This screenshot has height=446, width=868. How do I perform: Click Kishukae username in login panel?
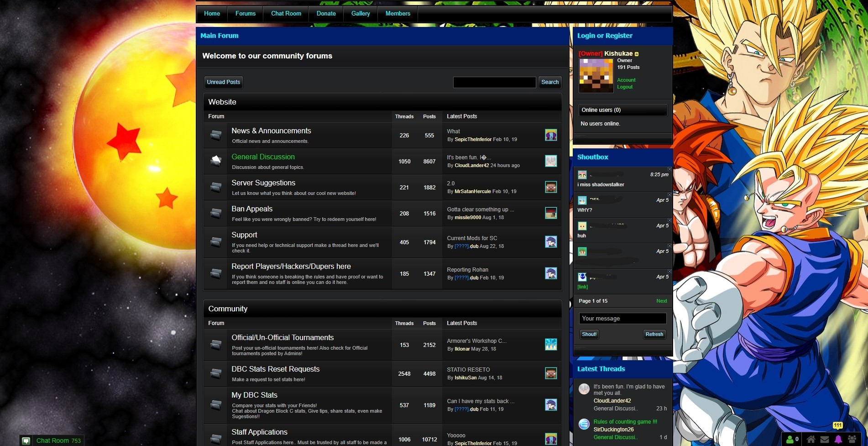(618, 53)
